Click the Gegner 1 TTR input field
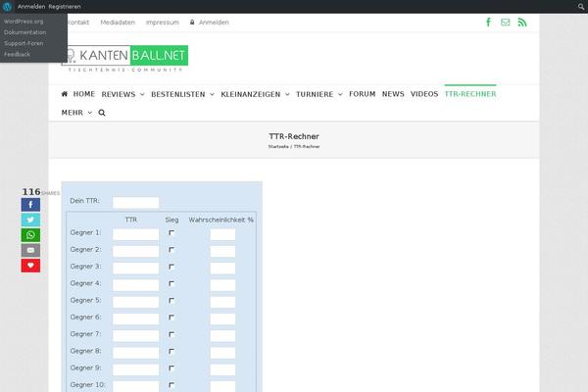The image size is (588, 392). (x=136, y=234)
